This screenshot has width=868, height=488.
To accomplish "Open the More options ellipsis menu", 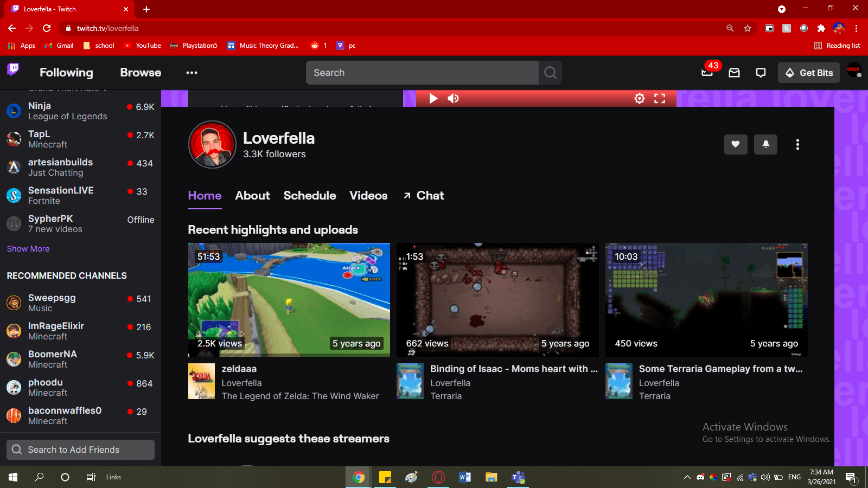I will click(x=191, y=72).
